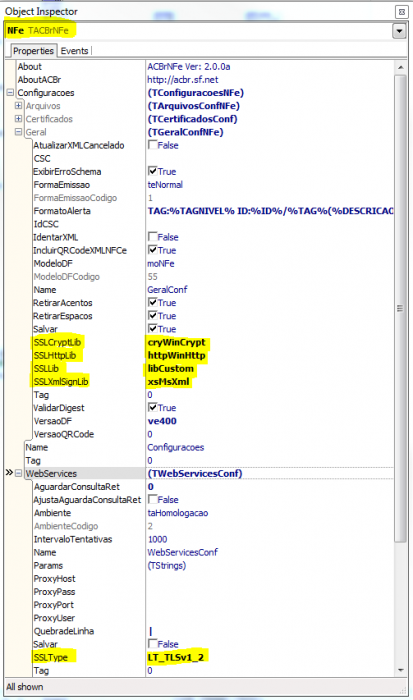Click the GeralConf name value
Image resolution: width=413 pixels, height=700 pixels.
tap(167, 290)
